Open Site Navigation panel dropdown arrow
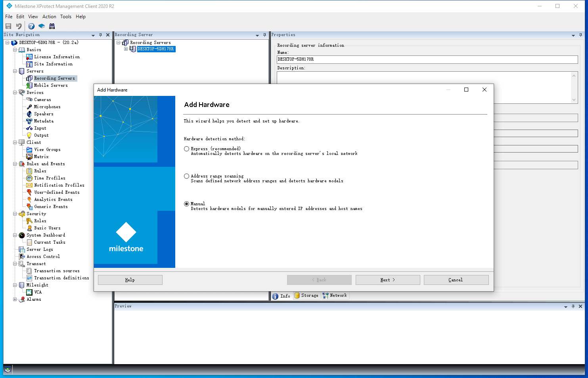The image size is (588, 378). [x=93, y=35]
